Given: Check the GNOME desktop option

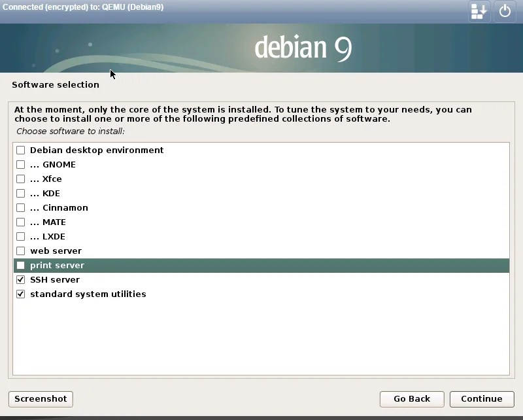Looking at the screenshot, I should pyautogui.click(x=20, y=164).
